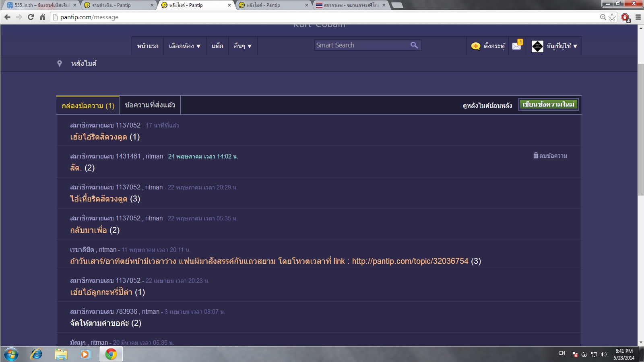Click ตั้งกระทู้ text link
The image size is (644, 362).
coord(494,46)
